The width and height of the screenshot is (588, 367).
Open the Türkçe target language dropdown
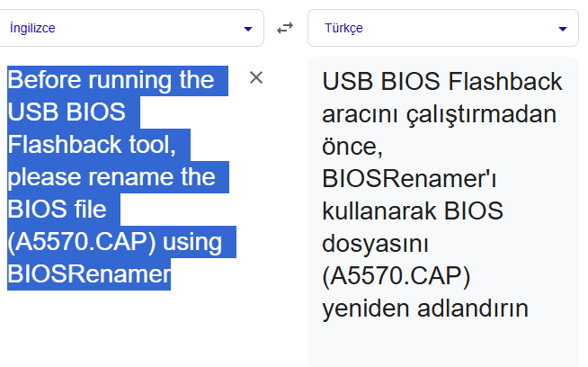coord(432,28)
